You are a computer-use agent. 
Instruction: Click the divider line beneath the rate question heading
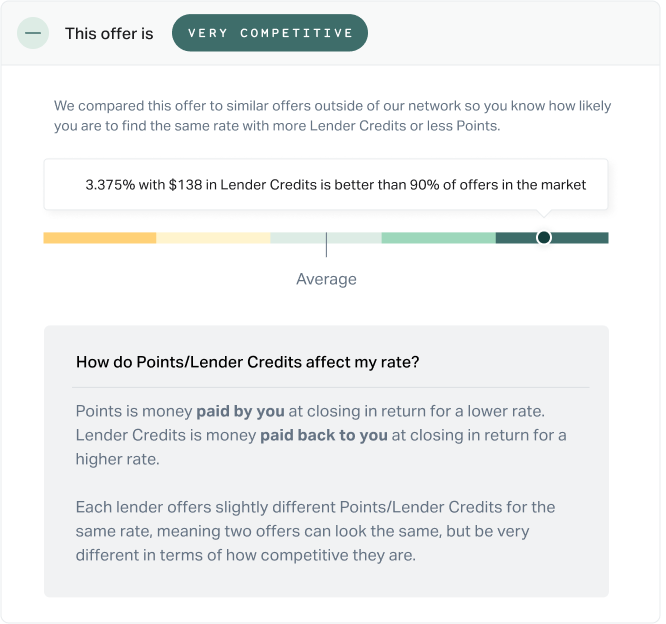(330, 387)
